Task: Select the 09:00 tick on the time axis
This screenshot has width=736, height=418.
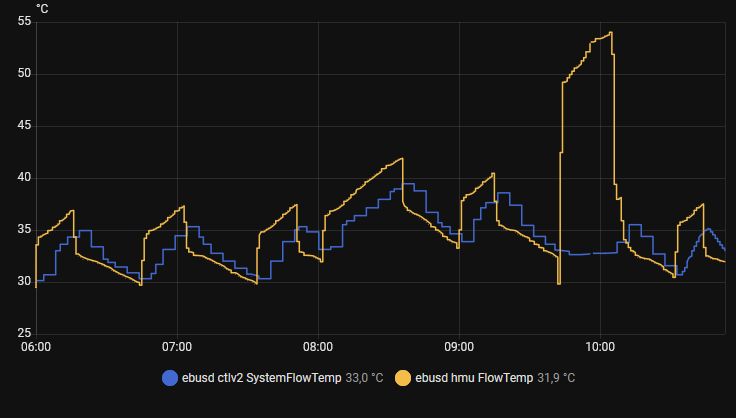Action: pos(459,348)
